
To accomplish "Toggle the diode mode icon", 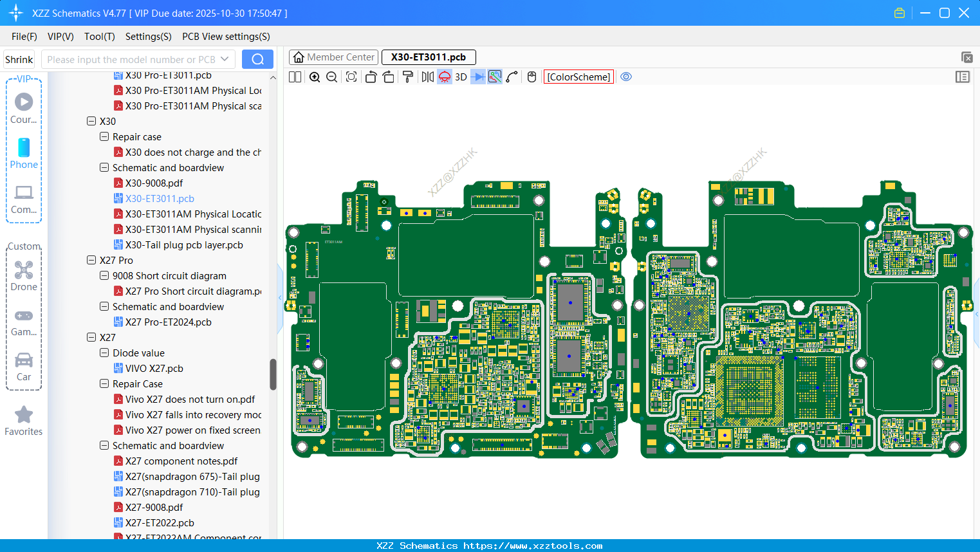I will click(x=478, y=77).
